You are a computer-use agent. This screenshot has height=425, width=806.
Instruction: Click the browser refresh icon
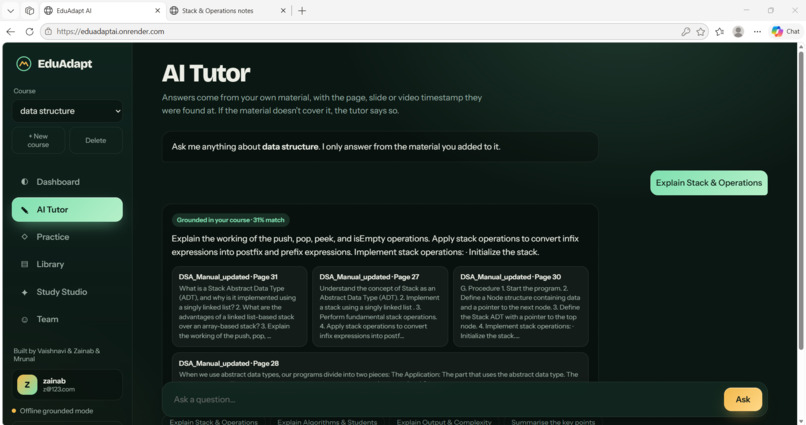29,31
